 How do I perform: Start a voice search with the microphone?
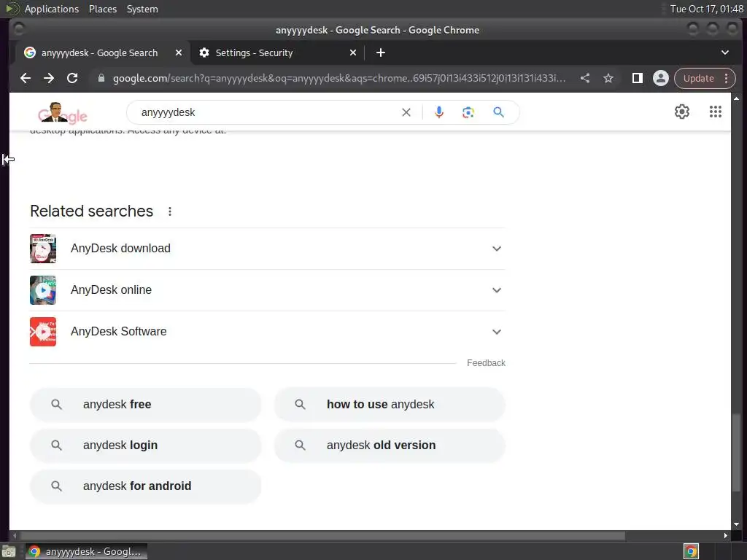click(x=438, y=112)
